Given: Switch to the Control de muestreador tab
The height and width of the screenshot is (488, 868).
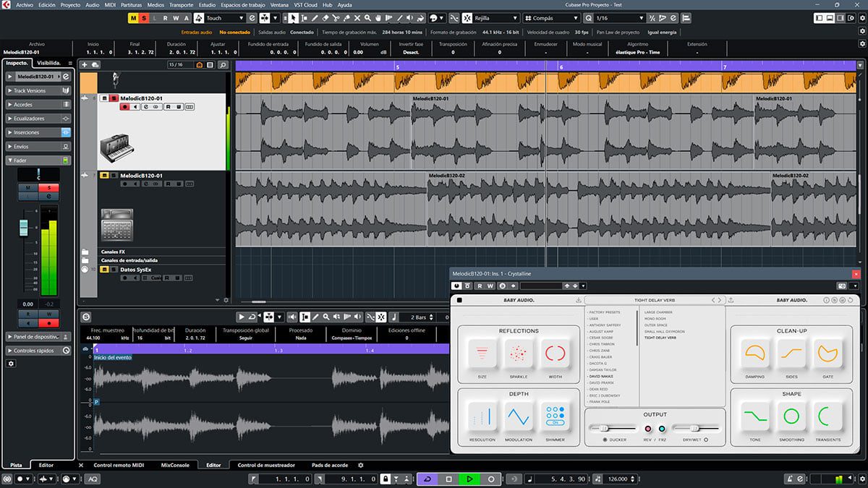Looking at the screenshot, I should (266, 466).
